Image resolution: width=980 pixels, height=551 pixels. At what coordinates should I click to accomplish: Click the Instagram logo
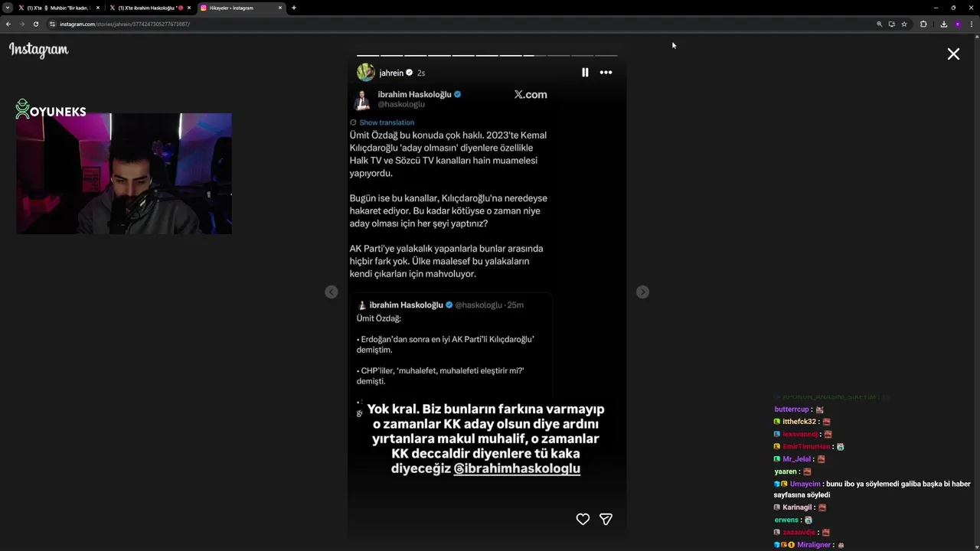coord(38,50)
